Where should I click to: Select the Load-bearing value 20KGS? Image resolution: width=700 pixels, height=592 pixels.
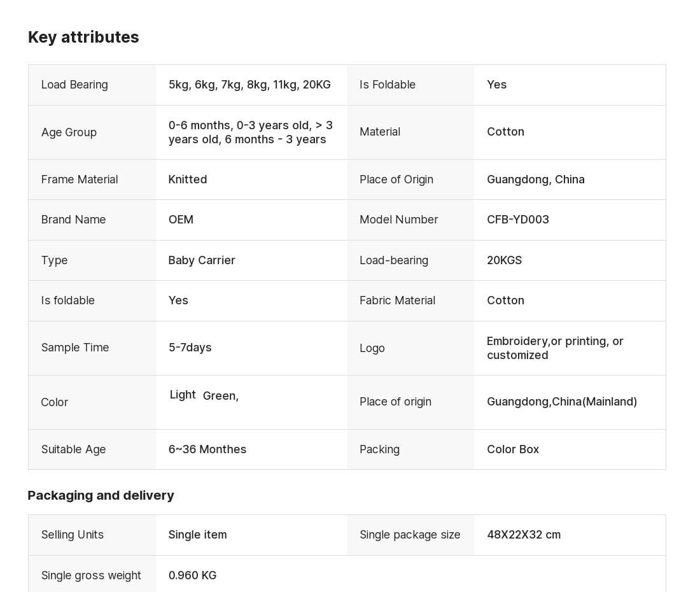(505, 260)
